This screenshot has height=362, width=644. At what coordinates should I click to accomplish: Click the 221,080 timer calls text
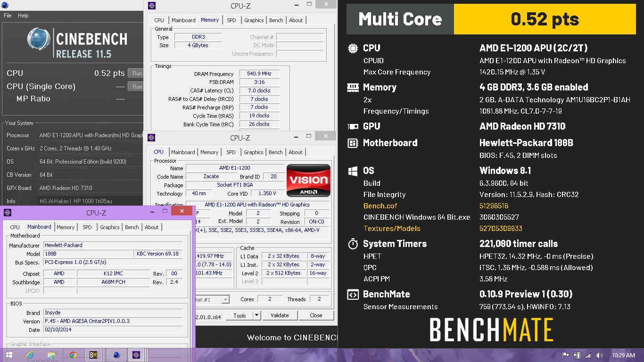click(x=519, y=244)
